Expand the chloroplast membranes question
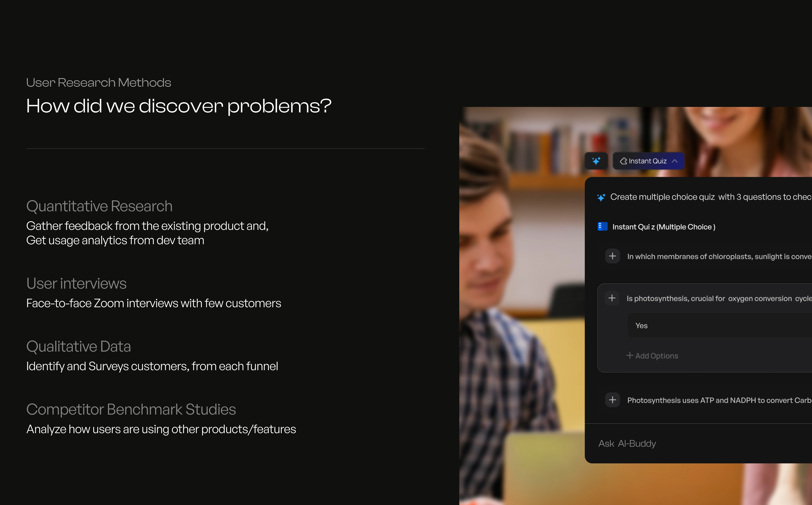This screenshot has height=505, width=812. (613, 256)
